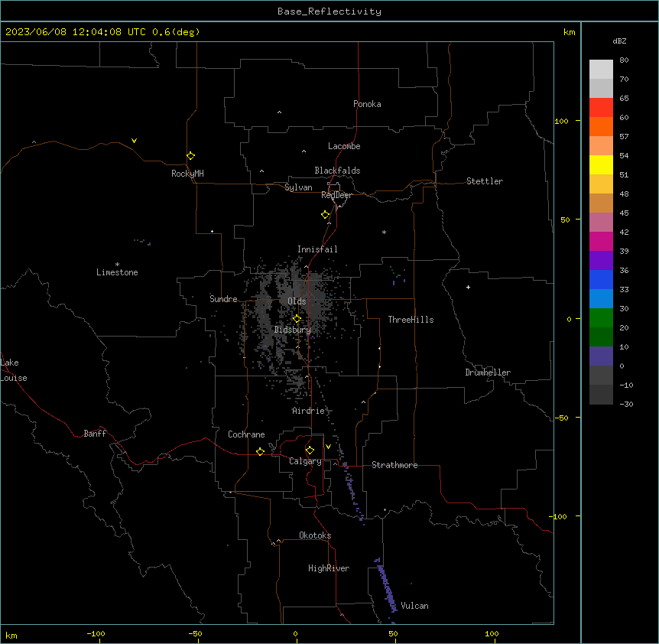
Task: Click the Strathmore city label
Action: click(x=394, y=465)
